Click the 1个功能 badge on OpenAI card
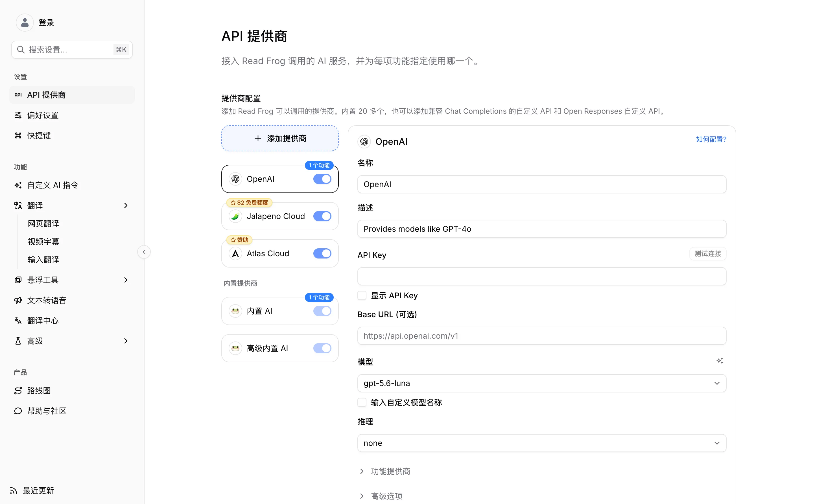813x504 pixels. [x=319, y=165]
